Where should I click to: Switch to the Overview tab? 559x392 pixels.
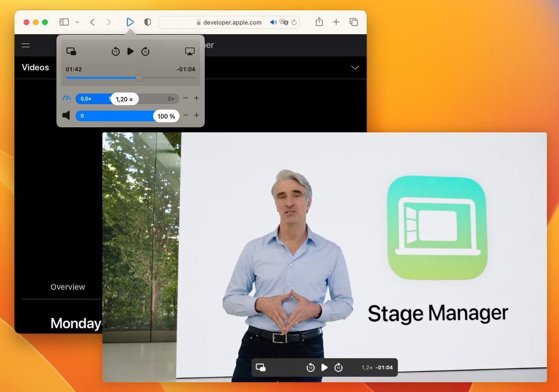(x=68, y=287)
